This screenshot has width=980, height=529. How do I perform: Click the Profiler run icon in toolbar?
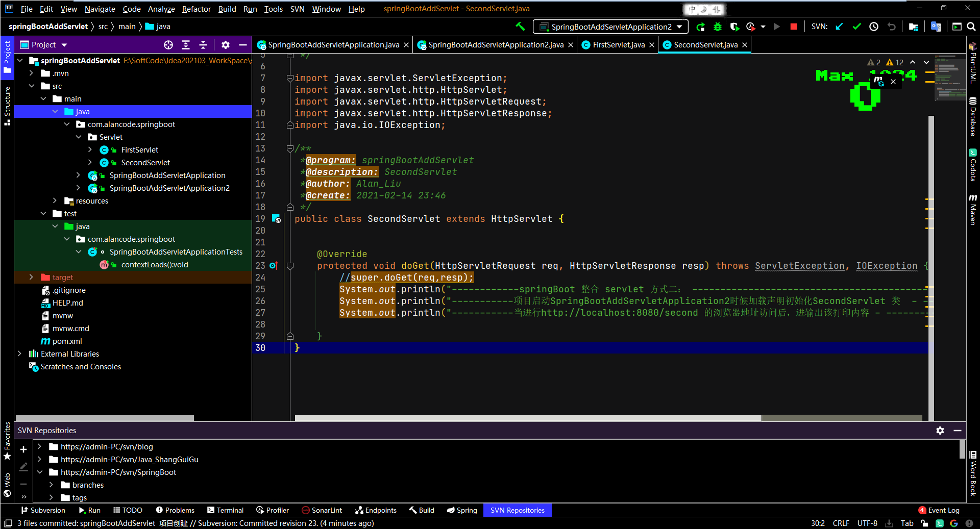tap(750, 27)
